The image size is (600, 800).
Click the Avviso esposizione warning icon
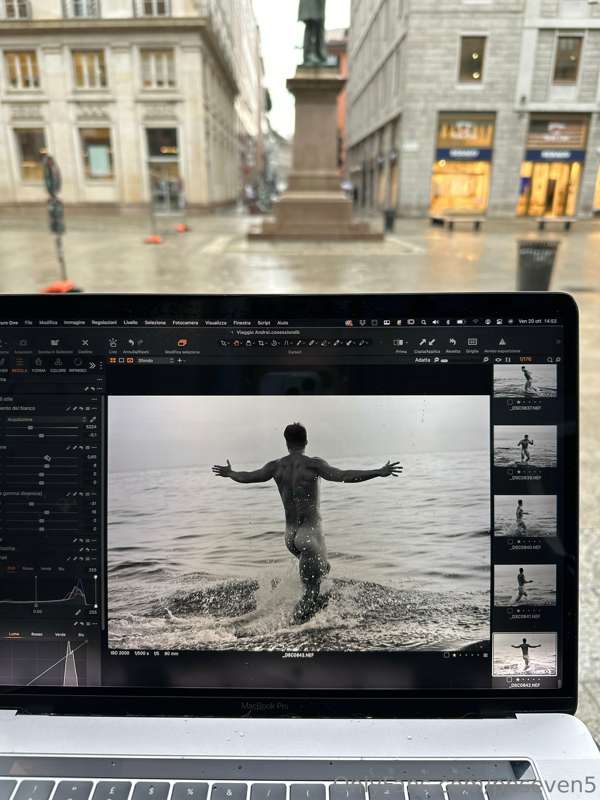pos(502,341)
